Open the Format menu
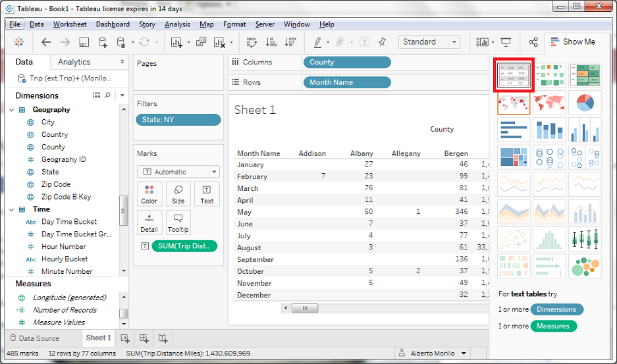This screenshot has width=617, height=364. point(234,24)
